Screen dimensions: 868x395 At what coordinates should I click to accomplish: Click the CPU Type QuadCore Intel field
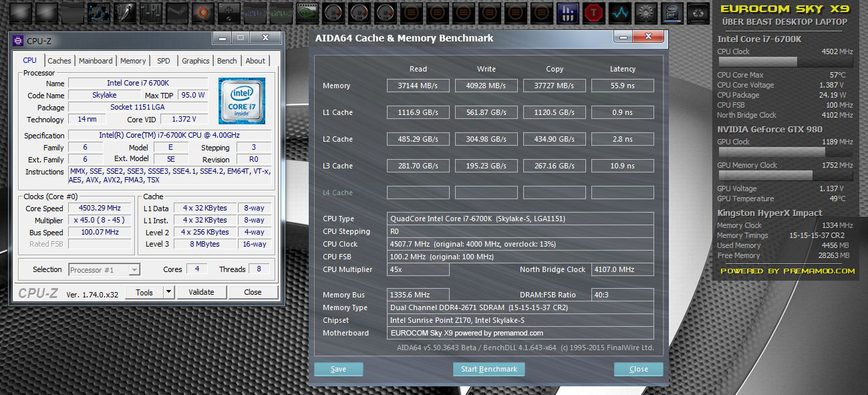click(x=521, y=219)
